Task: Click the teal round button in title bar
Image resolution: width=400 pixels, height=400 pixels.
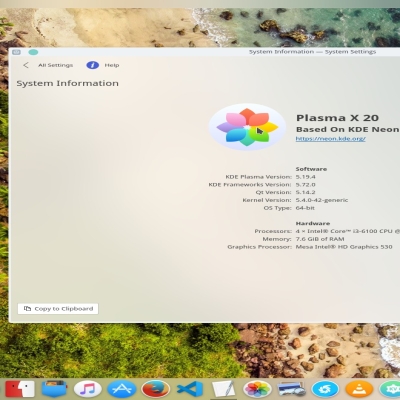Action: 33,52
